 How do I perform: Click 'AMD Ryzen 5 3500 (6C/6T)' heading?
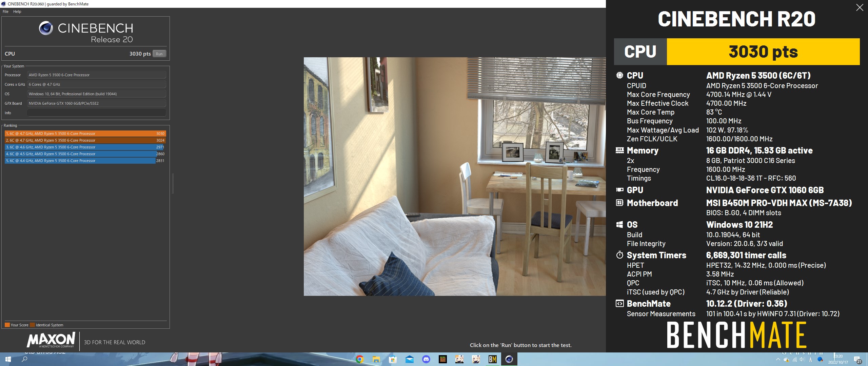coord(758,75)
